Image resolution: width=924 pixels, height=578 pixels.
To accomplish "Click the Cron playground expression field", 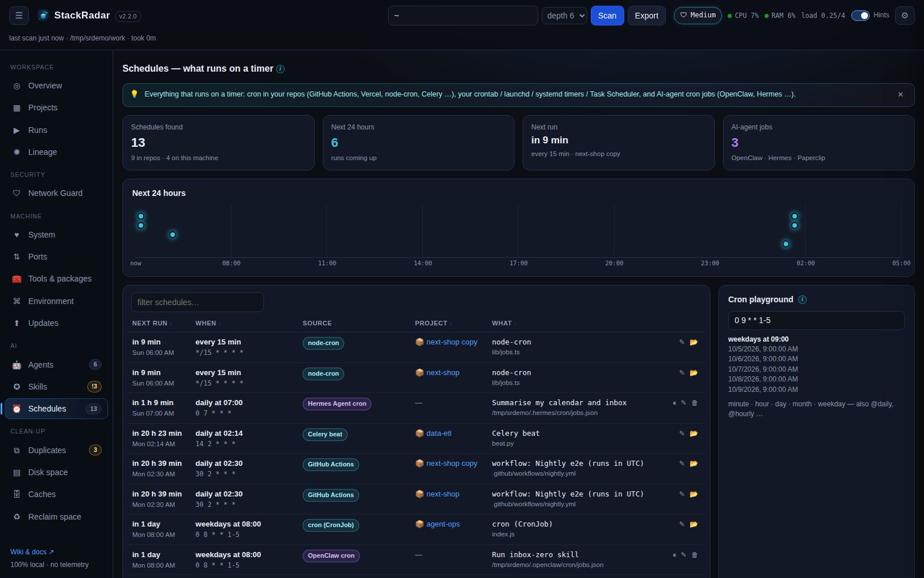I will pos(816,320).
